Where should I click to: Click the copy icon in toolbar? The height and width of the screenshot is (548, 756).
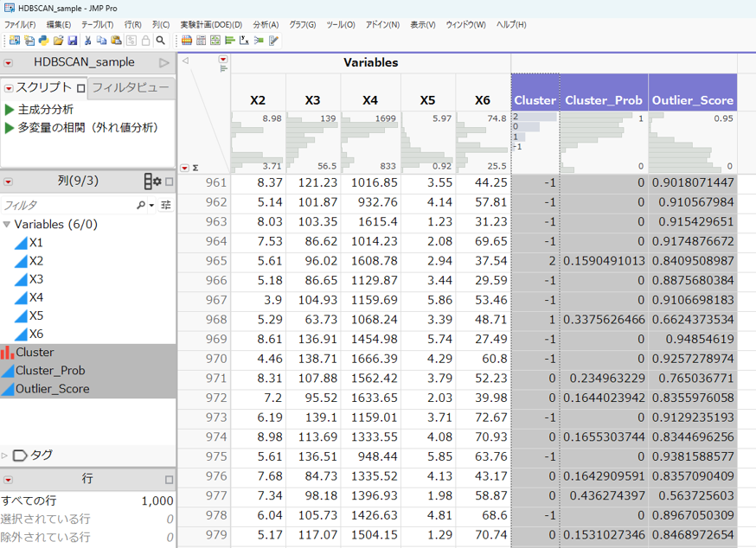[x=102, y=41]
